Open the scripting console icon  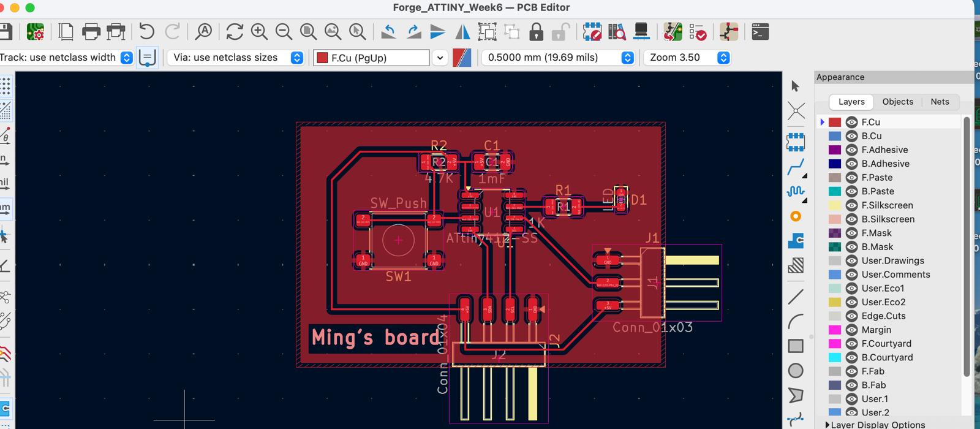760,31
